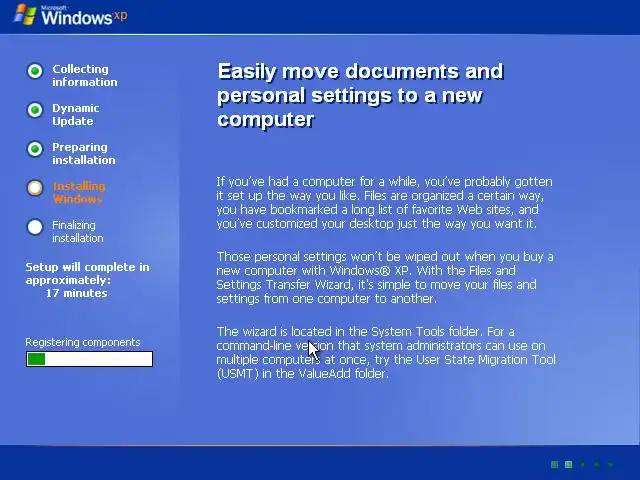Click the paragraph starting "Those personal settings"
This screenshot has height=480, width=640.
tap(385, 278)
